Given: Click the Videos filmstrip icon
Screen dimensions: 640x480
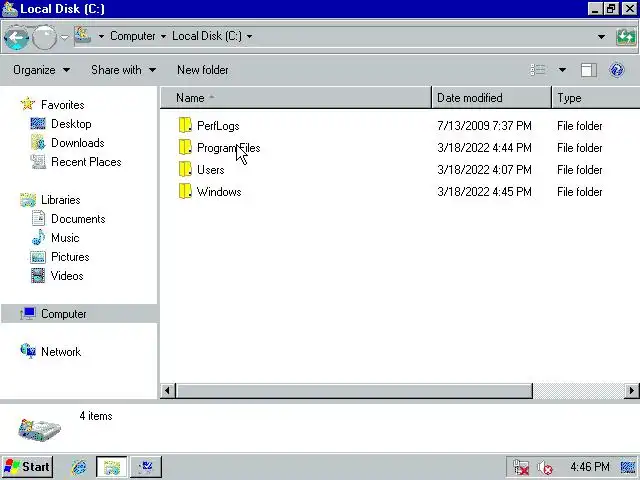Looking at the screenshot, I should point(38,276).
